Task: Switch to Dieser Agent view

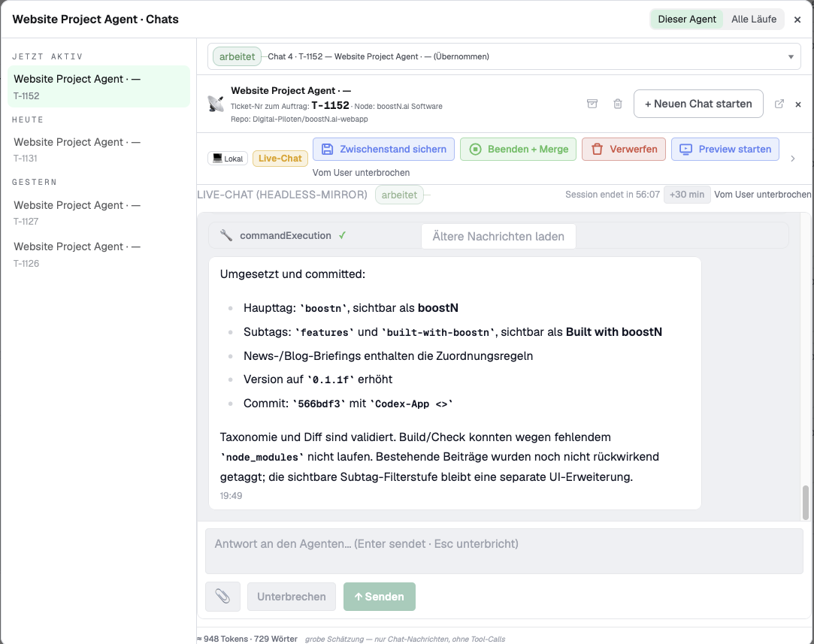Action: 687,20
